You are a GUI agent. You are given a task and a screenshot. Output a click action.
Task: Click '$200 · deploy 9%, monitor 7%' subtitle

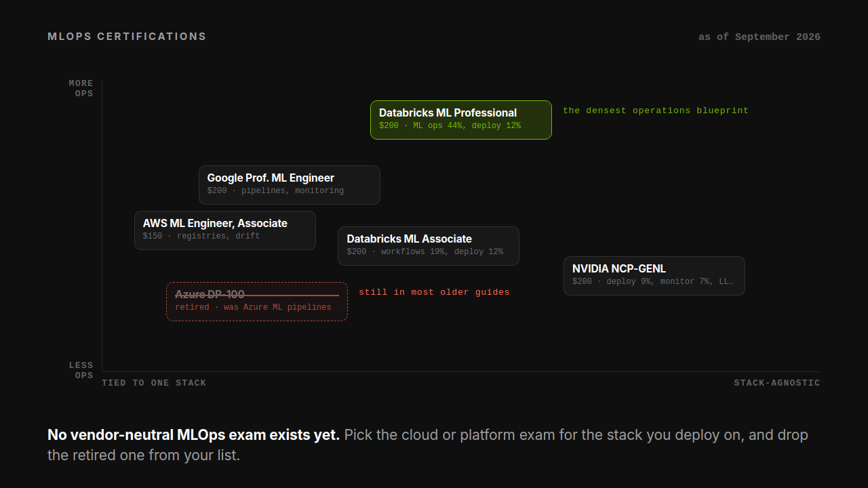(653, 282)
